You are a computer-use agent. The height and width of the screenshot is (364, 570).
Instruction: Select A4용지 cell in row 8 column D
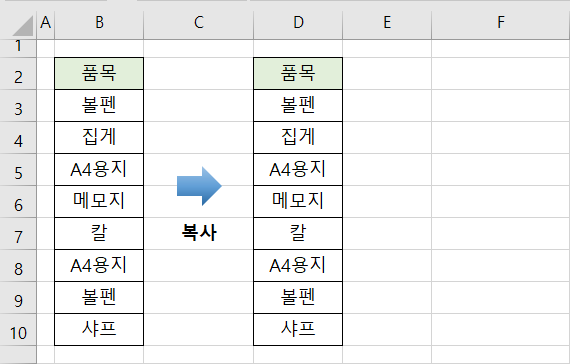click(x=298, y=265)
